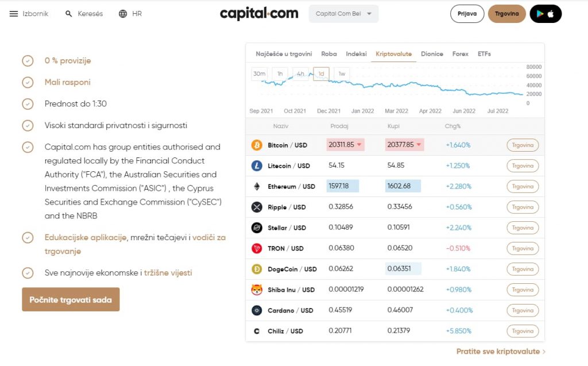Click the Ethereum logo icon

257,187
